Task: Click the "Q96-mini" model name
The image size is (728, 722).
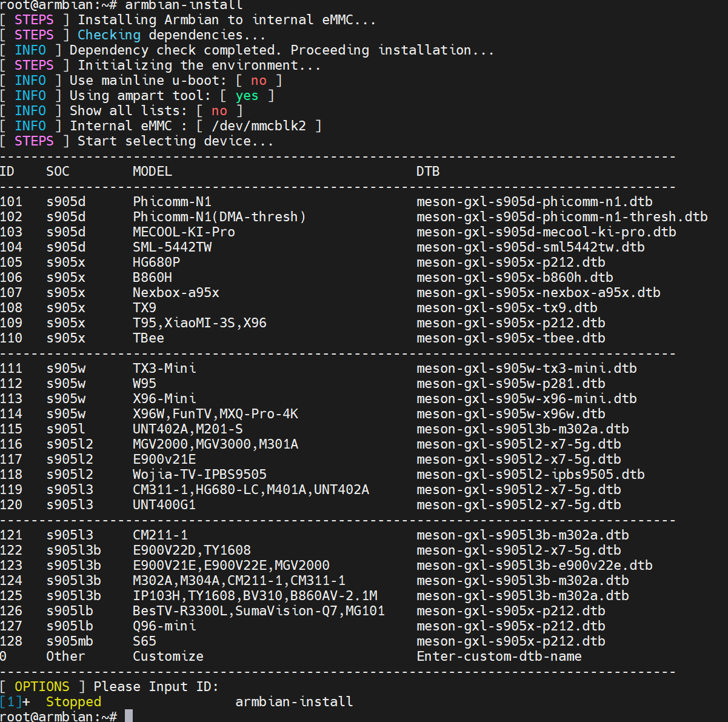Action: (164, 626)
